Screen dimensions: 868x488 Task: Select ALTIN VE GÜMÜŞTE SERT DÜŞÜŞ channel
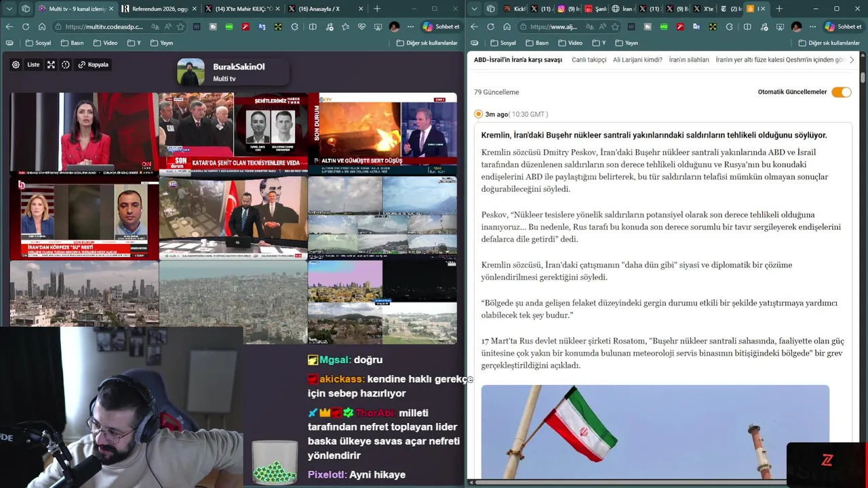pos(382,134)
